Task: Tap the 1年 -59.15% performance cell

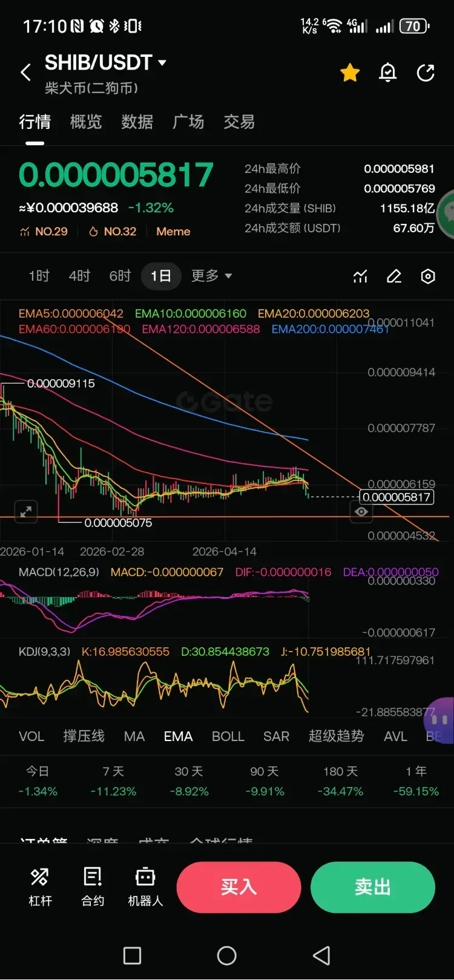Action: pyautogui.click(x=416, y=781)
